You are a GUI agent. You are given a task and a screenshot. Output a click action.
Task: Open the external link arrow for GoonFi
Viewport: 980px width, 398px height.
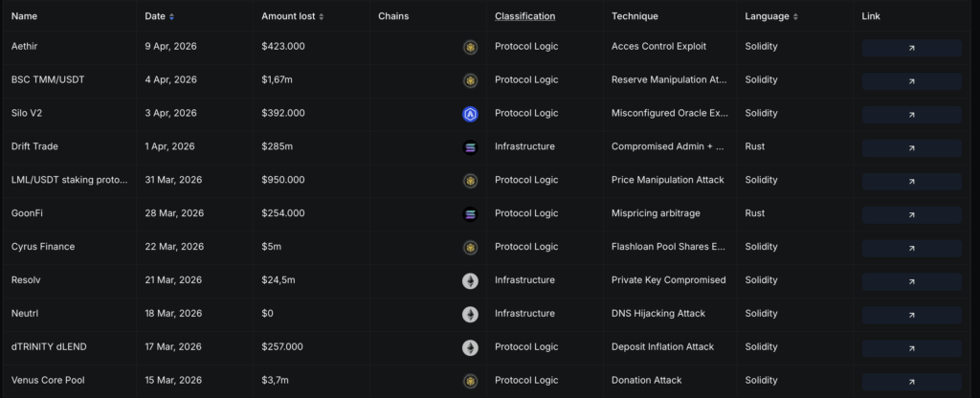click(x=911, y=214)
